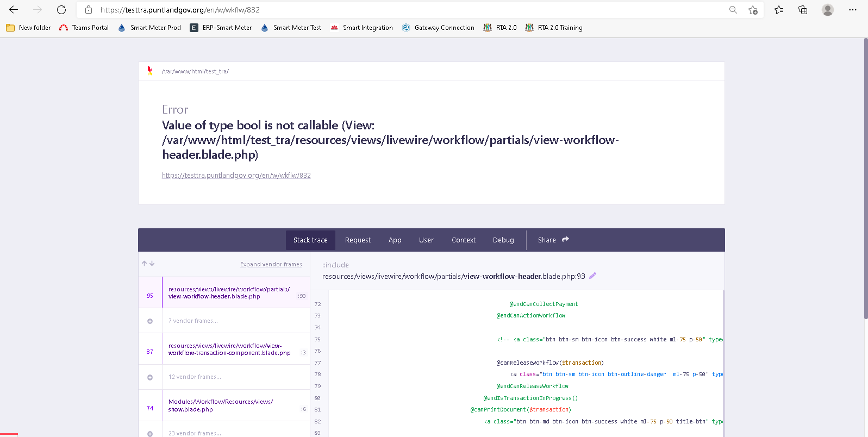Image resolution: width=868 pixels, height=437 pixels.
Task: Click the @canReleaseWorkflow($transaction) code line
Action: click(x=550, y=363)
